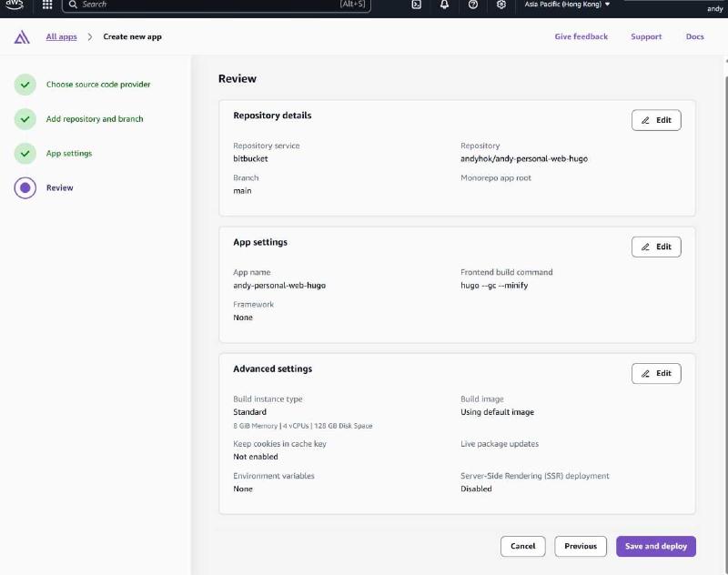
Task: Open the Give feedback link
Action: [580, 37]
